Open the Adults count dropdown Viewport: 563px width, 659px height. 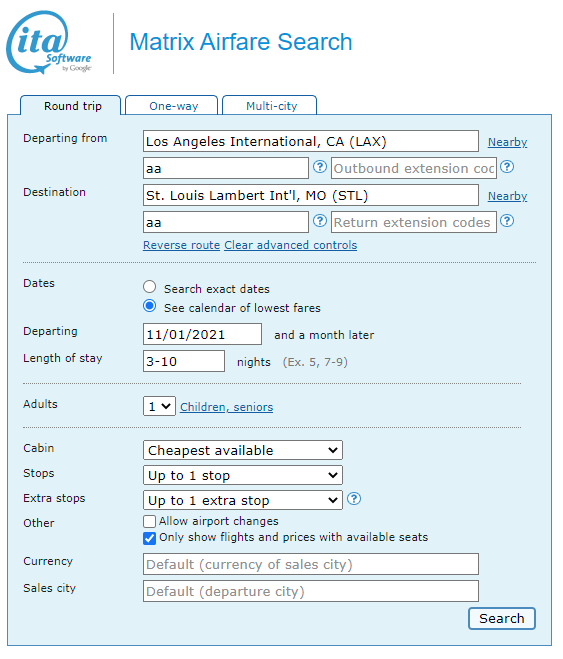coord(159,406)
